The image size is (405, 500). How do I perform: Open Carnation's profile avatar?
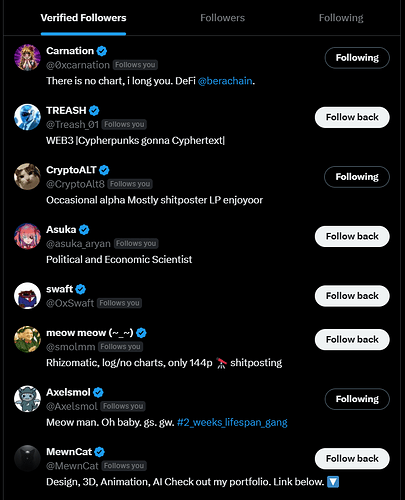coord(27,57)
